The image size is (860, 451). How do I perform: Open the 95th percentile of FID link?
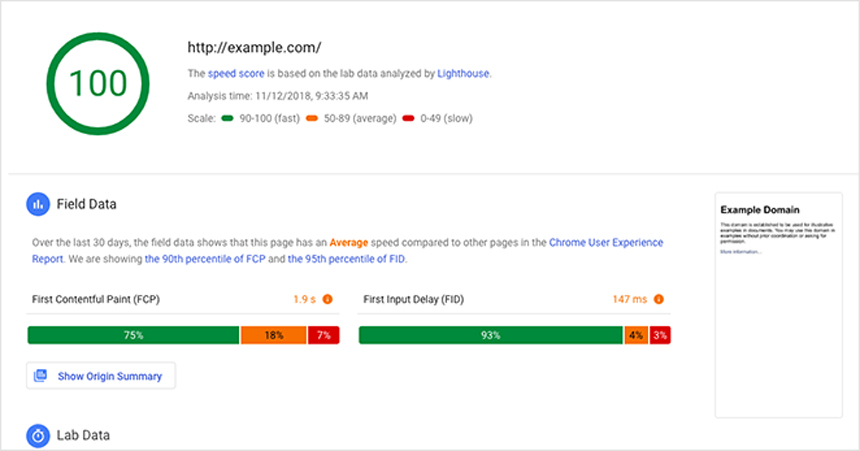347,259
